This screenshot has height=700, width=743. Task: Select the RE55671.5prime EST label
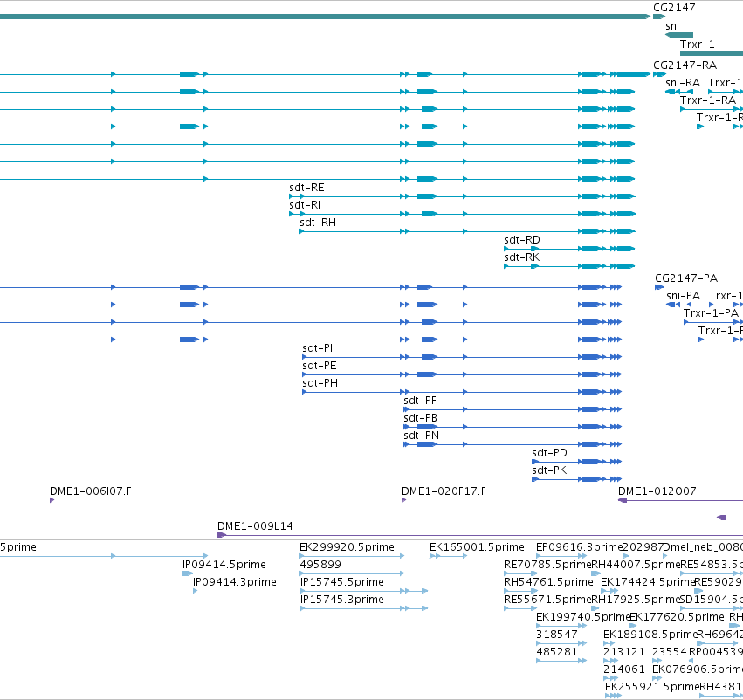tap(547, 600)
